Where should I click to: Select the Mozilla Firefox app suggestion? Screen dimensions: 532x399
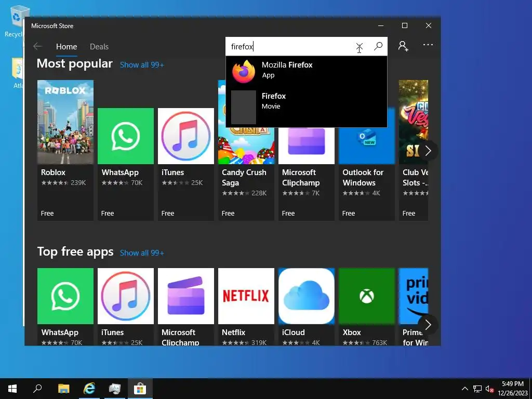tap(307, 72)
